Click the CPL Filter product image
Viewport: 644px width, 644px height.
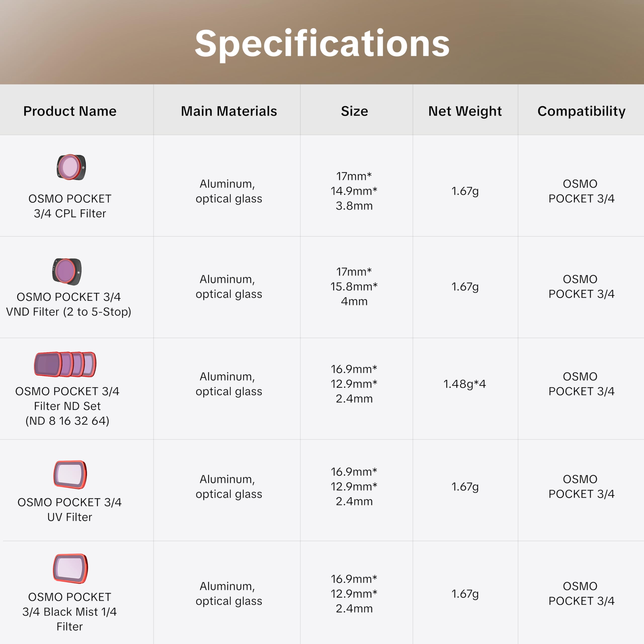71,167
